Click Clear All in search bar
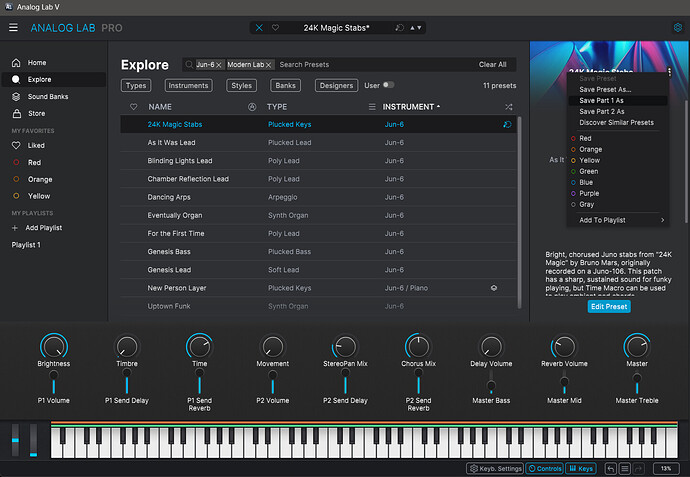Image resolution: width=690 pixels, height=477 pixels. [492, 64]
